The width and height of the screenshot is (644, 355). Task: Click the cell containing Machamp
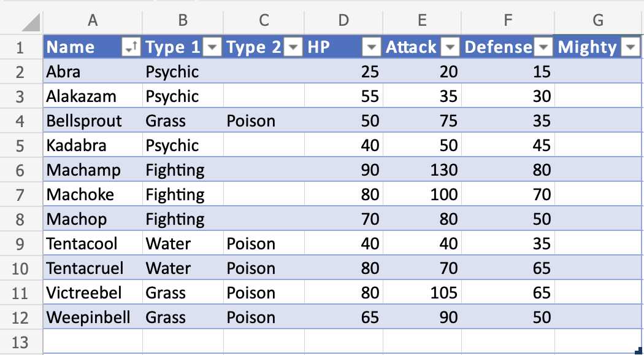[92, 170]
